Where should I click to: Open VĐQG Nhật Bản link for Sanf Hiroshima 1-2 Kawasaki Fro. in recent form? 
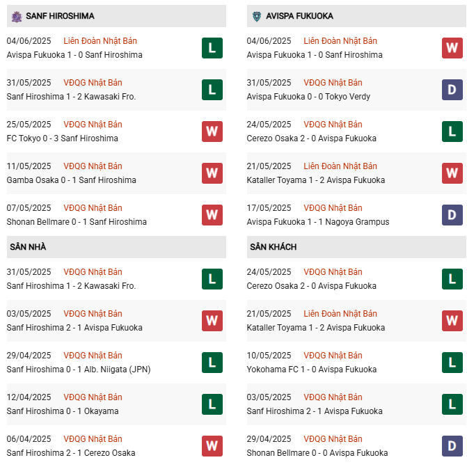[x=93, y=83]
